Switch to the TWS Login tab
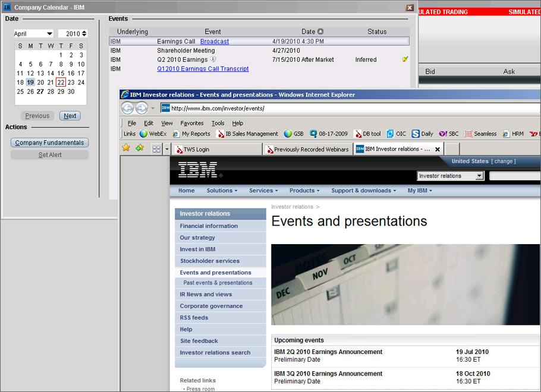Viewport: 541px width, 392px height. (x=218, y=149)
